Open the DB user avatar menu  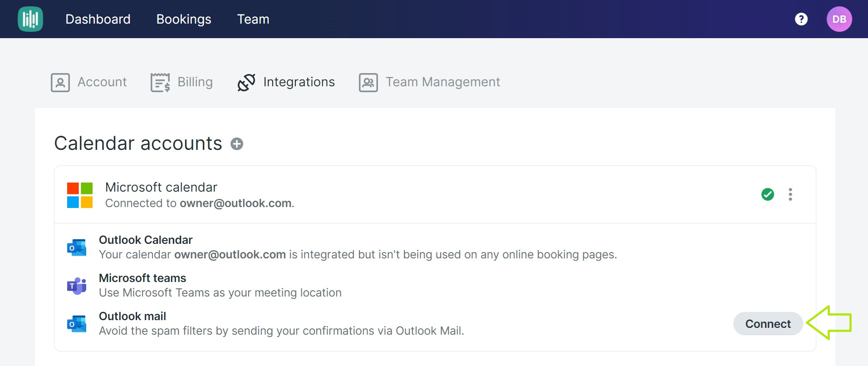pos(839,19)
